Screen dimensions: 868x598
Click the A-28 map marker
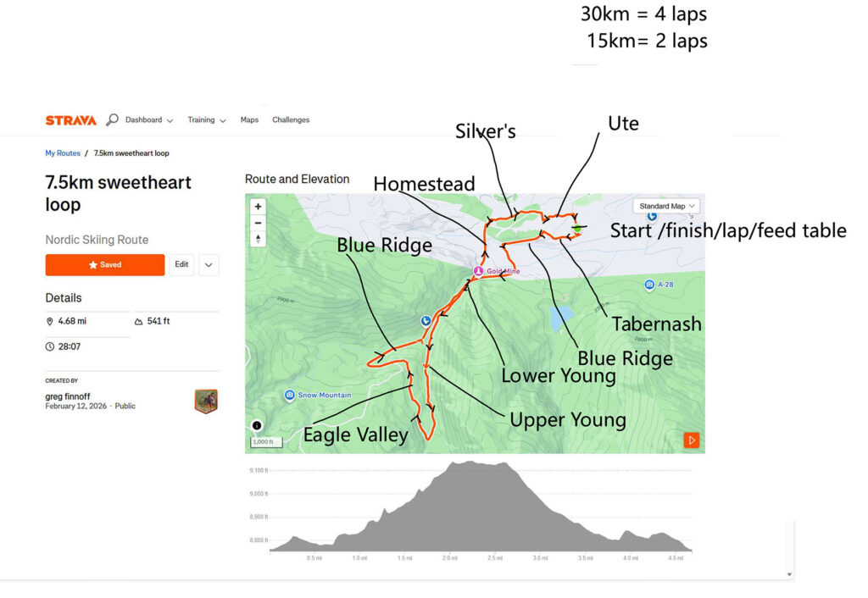tap(650, 285)
